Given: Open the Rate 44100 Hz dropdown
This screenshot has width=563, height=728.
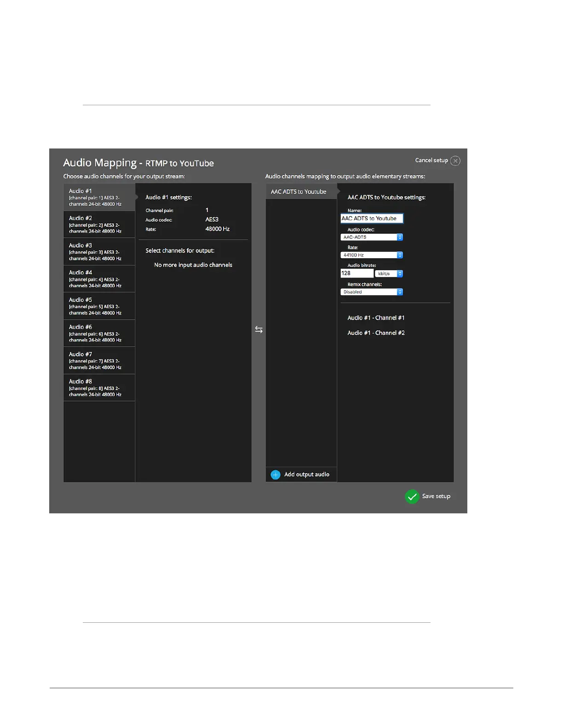Looking at the screenshot, I should click(372, 255).
